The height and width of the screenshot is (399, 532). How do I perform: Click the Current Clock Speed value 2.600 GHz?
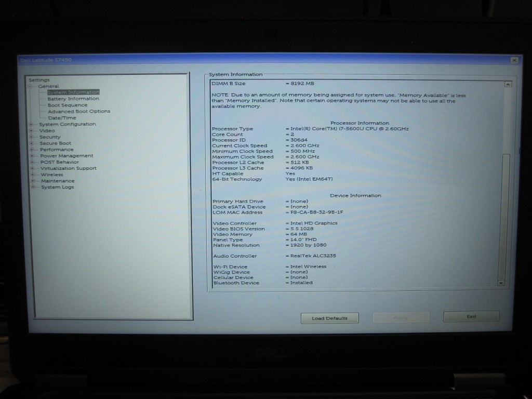[x=304, y=145]
